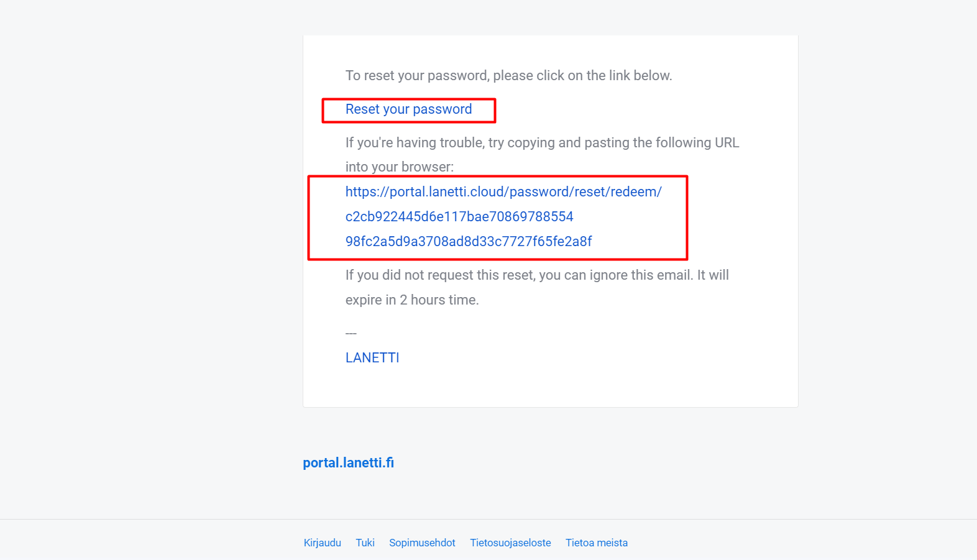The height and width of the screenshot is (560, 977).
Task: Click the 'If you did not request' text line
Action: click(537, 275)
